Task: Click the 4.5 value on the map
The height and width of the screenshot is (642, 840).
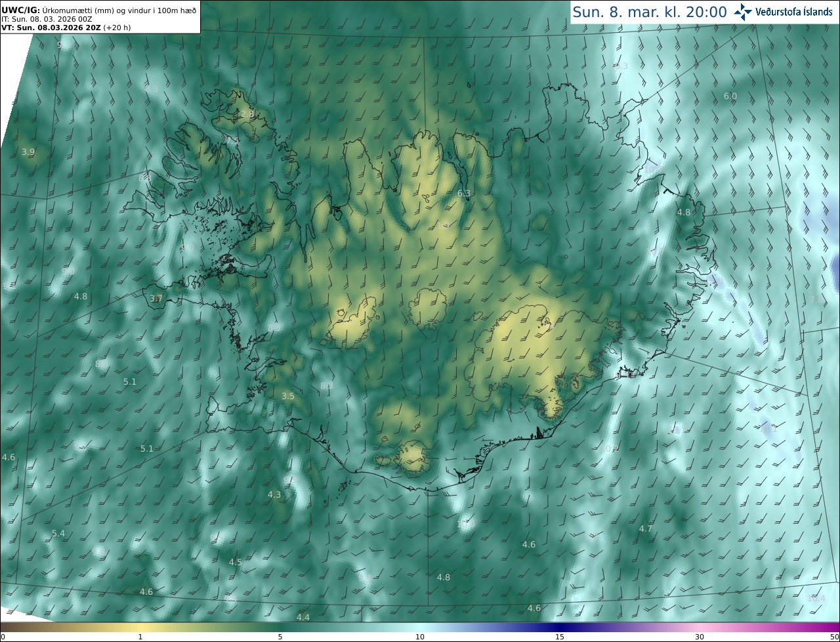Action: (x=235, y=562)
